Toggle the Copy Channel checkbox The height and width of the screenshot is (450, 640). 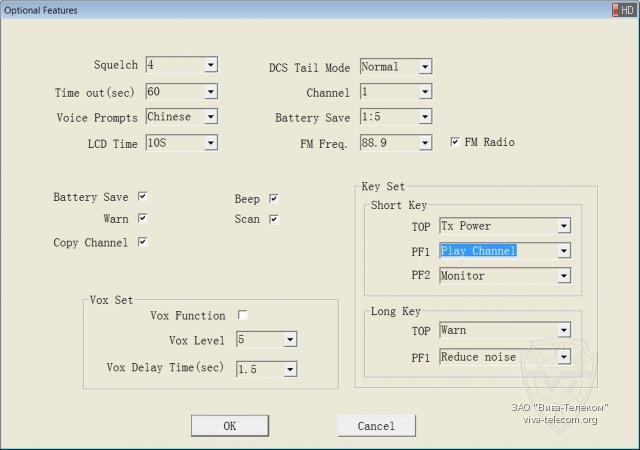pyautogui.click(x=143, y=242)
